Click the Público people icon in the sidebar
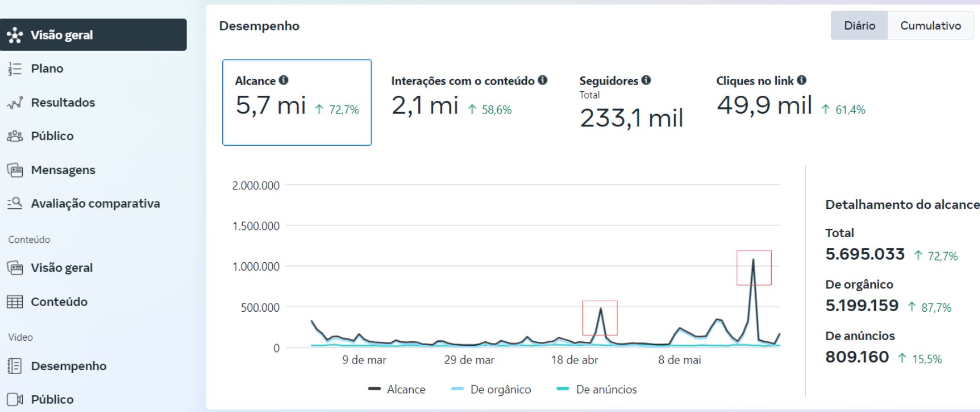The image size is (980, 412). pyautogui.click(x=14, y=136)
